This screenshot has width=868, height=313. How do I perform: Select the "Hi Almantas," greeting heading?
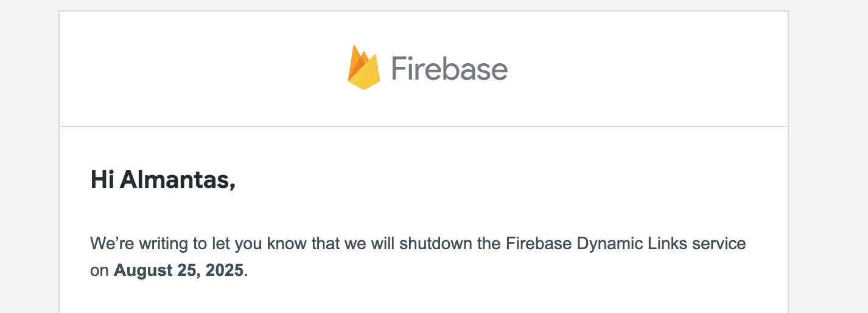(x=163, y=180)
